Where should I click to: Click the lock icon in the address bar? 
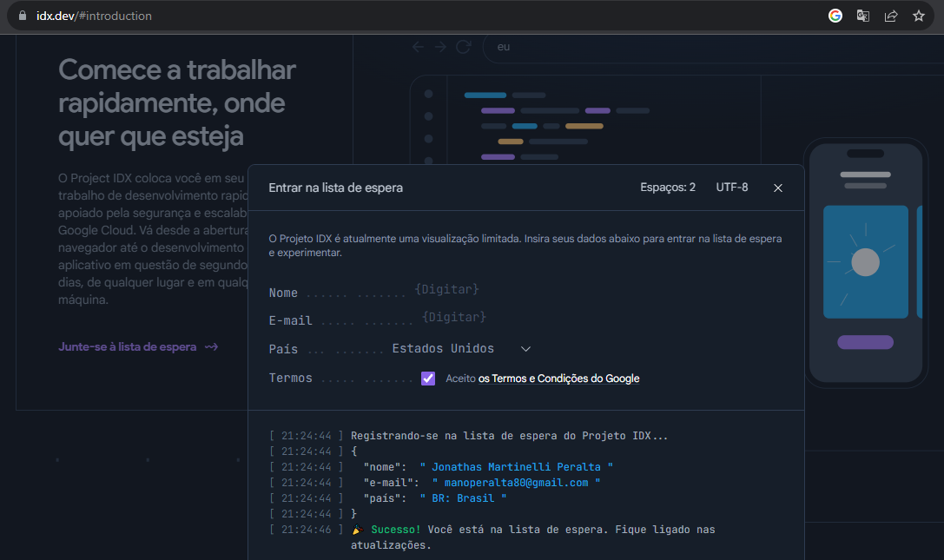[23, 16]
